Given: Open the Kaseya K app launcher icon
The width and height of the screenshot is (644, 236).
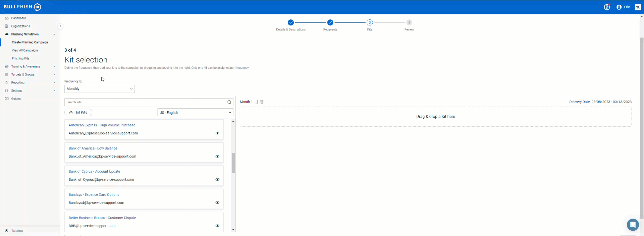Looking at the screenshot, I should click(638, 7).
